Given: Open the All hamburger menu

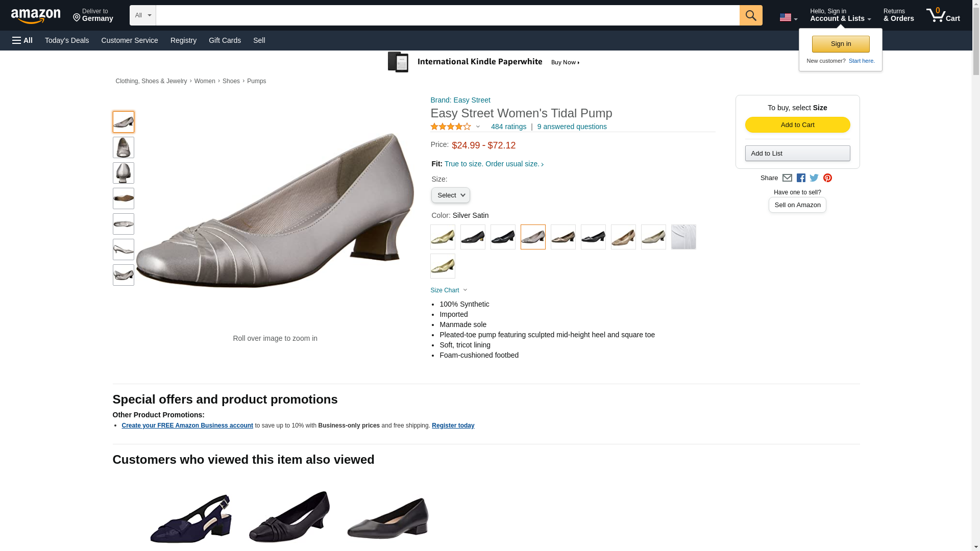Looking at the screenshot, I should tap(22, 40).
